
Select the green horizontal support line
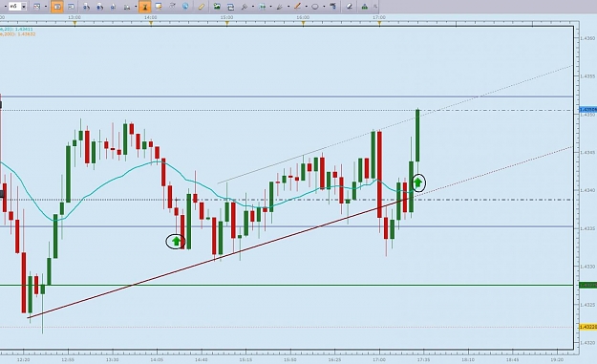click(287, 285)
